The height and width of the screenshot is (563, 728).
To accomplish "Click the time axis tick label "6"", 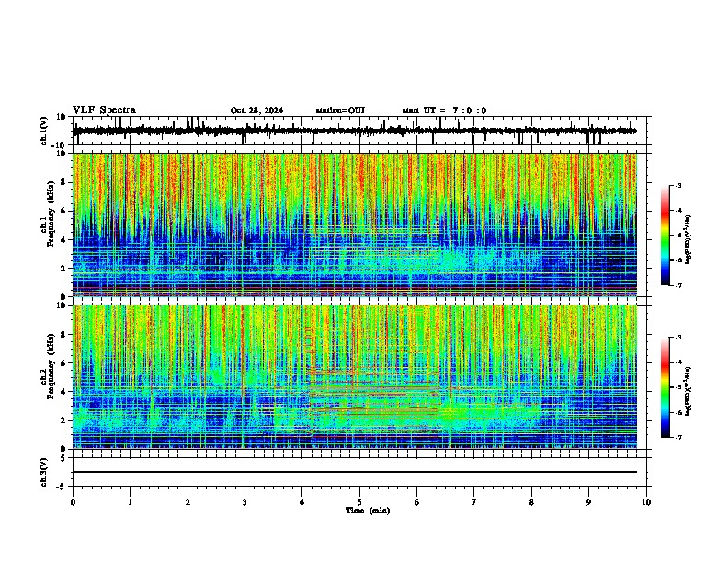I will coord(417,502).
